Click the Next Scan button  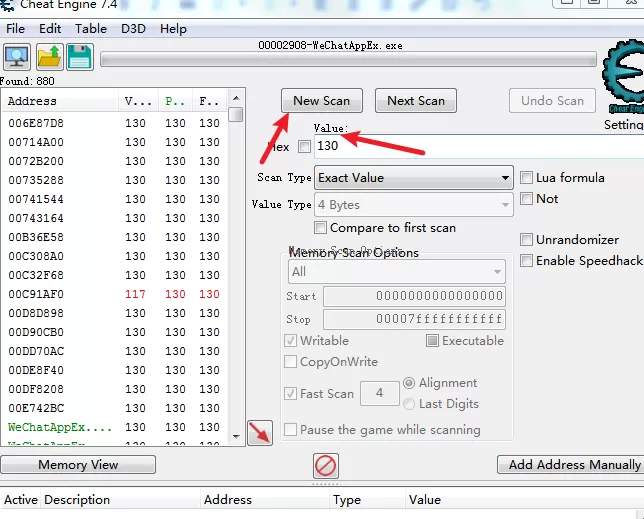pyautogui.click(x=416, y=101)
